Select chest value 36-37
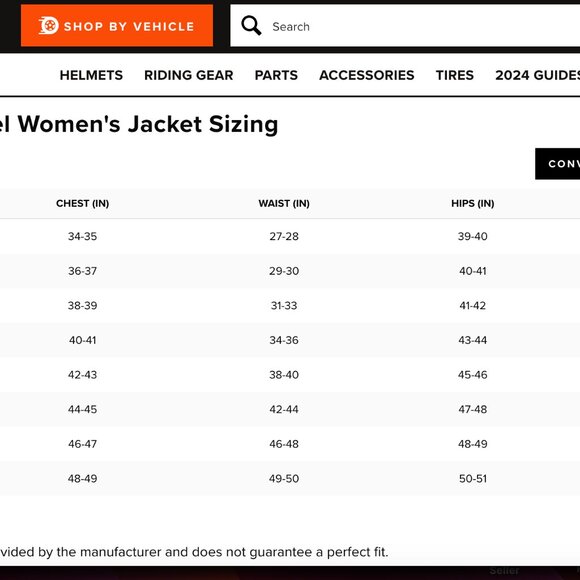580x580 pixels. click(x=82, y=271)
